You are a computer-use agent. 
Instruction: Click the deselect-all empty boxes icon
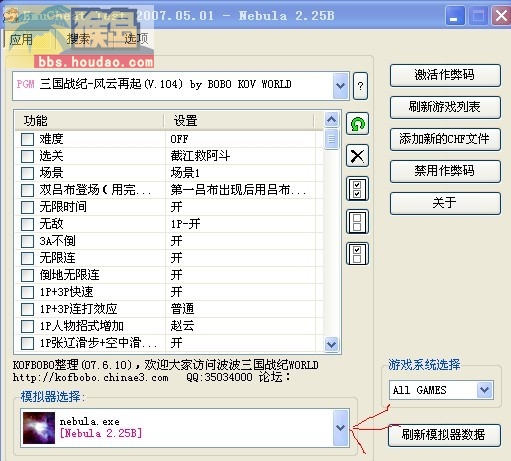click(357, 222)
